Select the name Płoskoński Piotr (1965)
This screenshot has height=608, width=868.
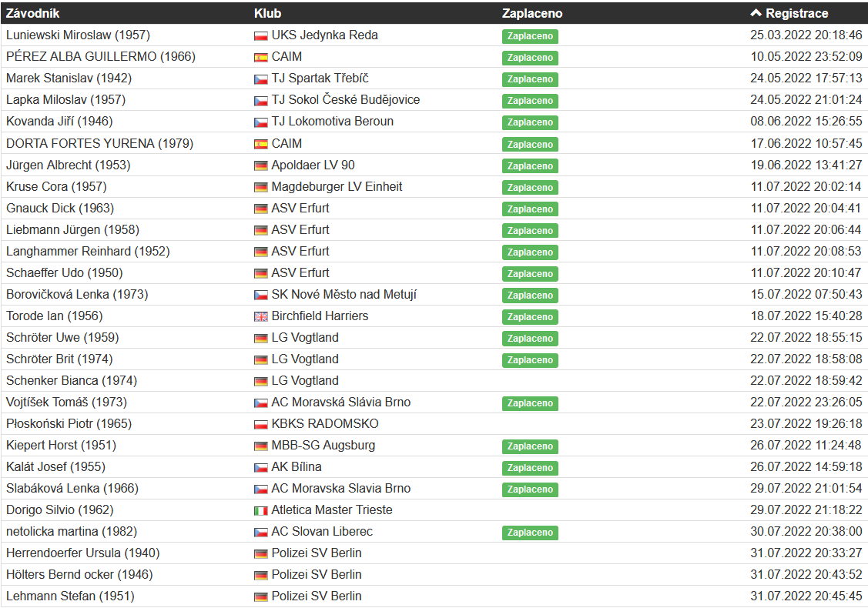tap(69, 424)
